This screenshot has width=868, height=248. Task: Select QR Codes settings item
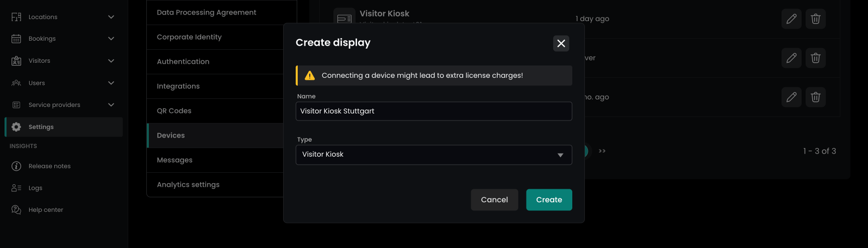[174, 111]
